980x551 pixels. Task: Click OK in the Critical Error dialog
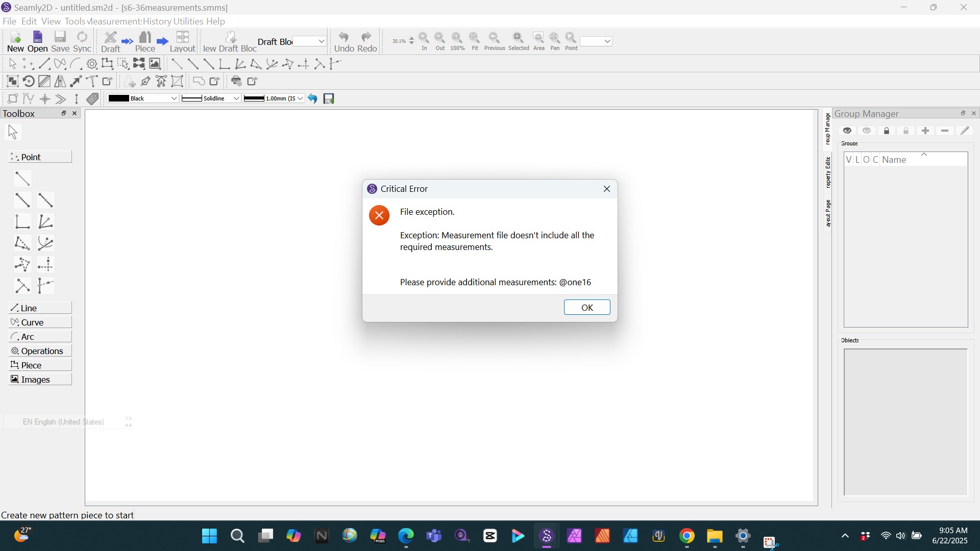[587, 308]
